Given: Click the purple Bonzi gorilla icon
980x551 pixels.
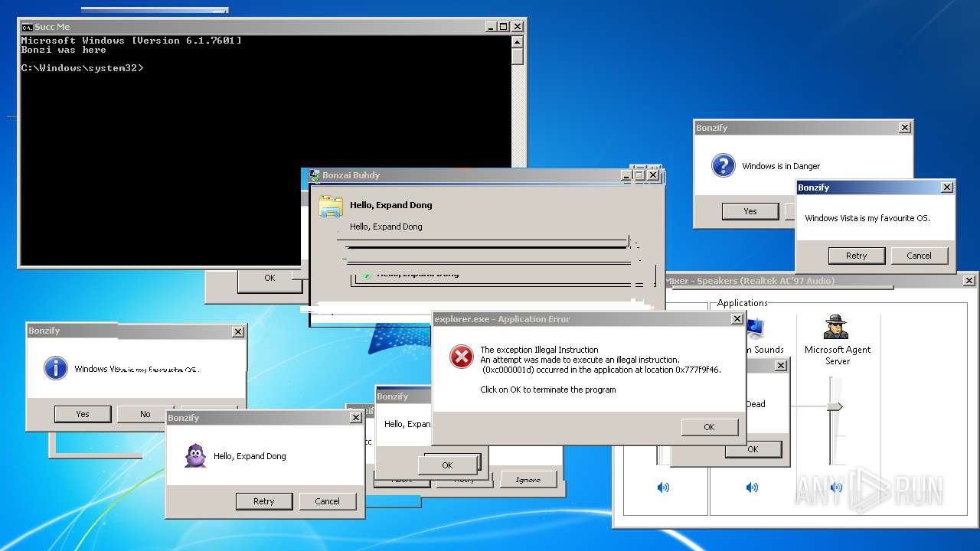Looking at the screenshot, I should click(195, 455).
